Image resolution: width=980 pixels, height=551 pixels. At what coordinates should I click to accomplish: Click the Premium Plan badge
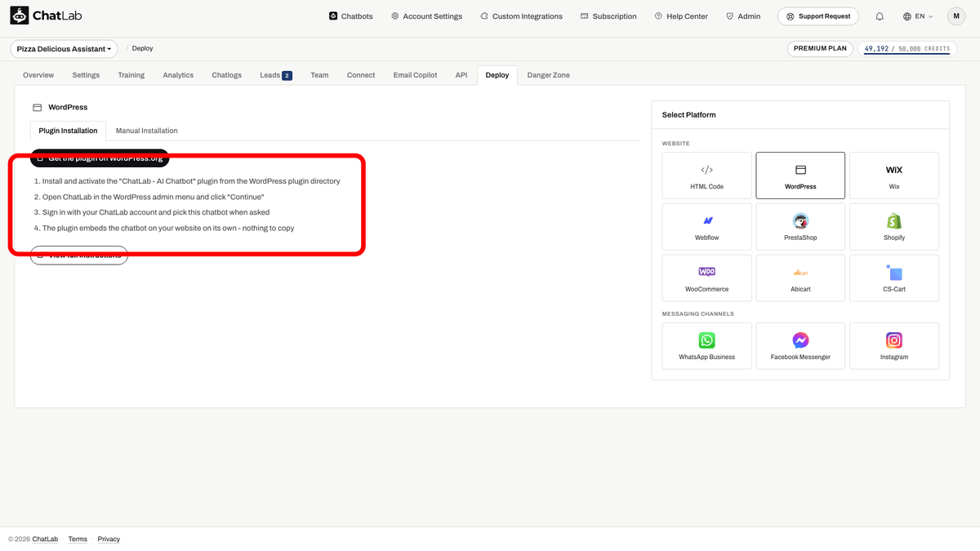pos(820,49)
